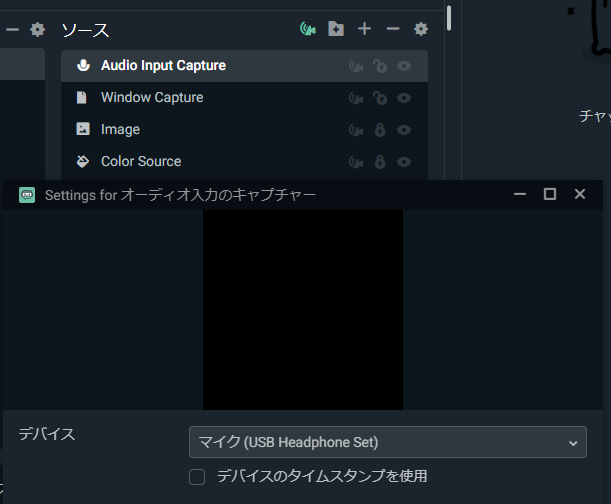Viewport: 611px width, 504px height.
Task: Toggle Window Capture stream/recording visibility icon
Action: coord(355,98)
